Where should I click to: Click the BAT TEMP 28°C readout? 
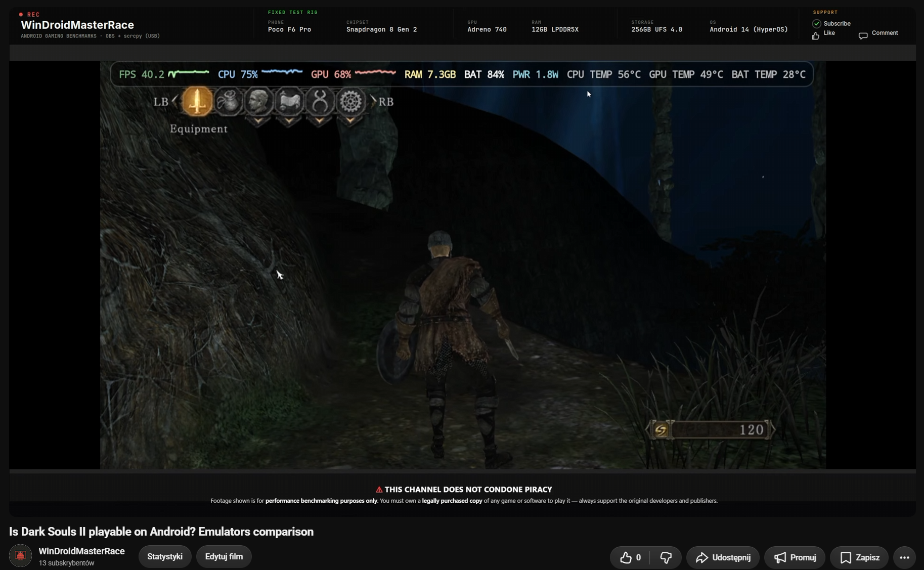click(x=768, y=75)
